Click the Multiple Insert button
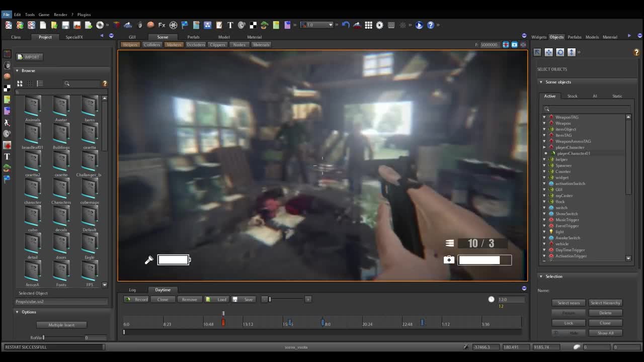This screenshot has height=362, width=644. (x=61, y=325)
